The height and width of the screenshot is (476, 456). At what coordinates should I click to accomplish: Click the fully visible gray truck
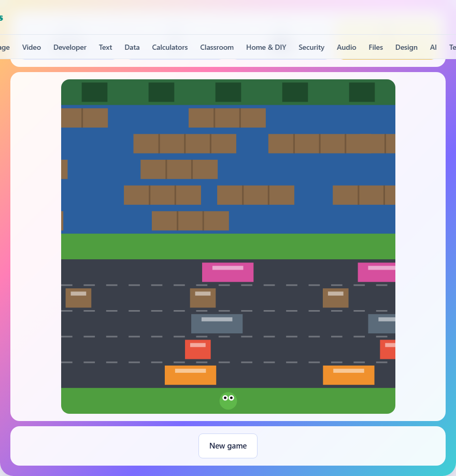tap(217, 324)
